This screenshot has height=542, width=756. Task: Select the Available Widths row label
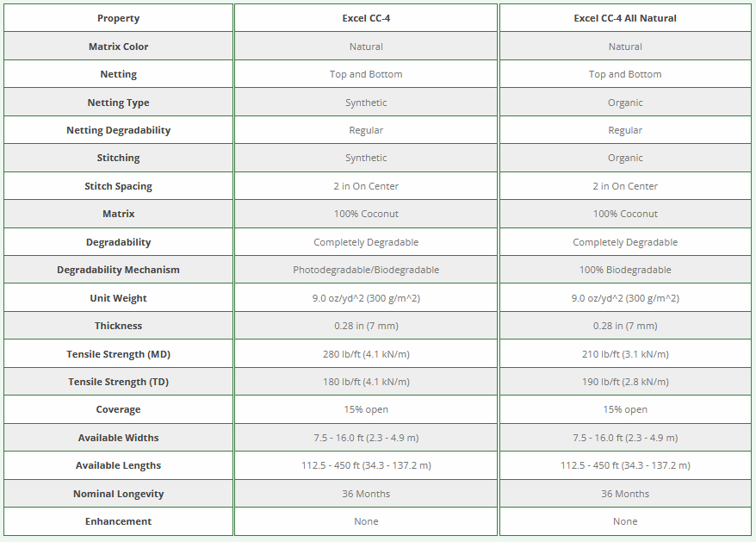pyautogui.click(x=118, y=438)
